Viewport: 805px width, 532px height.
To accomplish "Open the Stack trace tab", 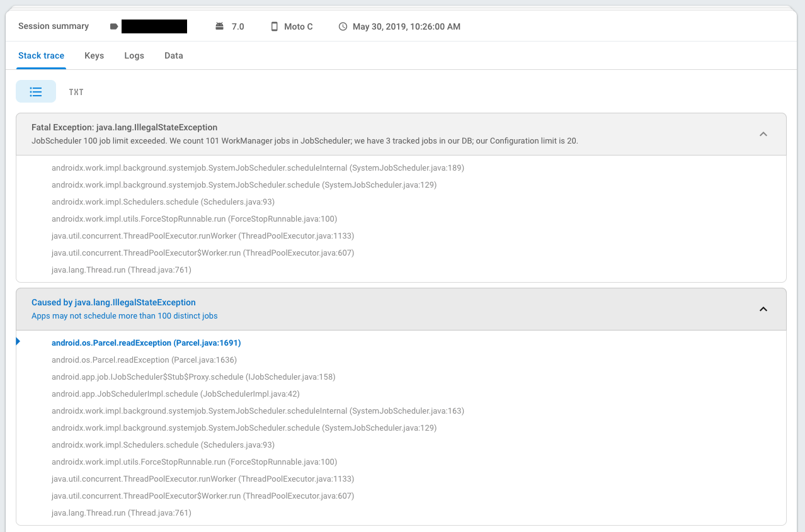I will click(41, 55).
